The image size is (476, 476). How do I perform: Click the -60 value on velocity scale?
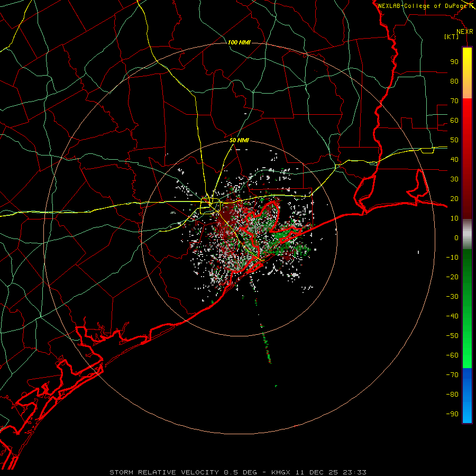pos(452,355)
